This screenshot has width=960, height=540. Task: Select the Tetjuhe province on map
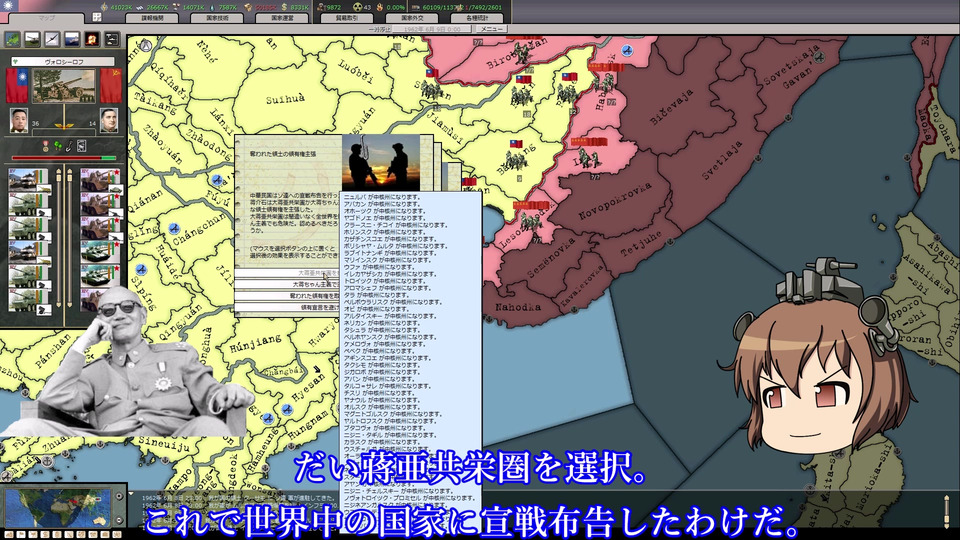pyautogui.click(x=641, y=243)
